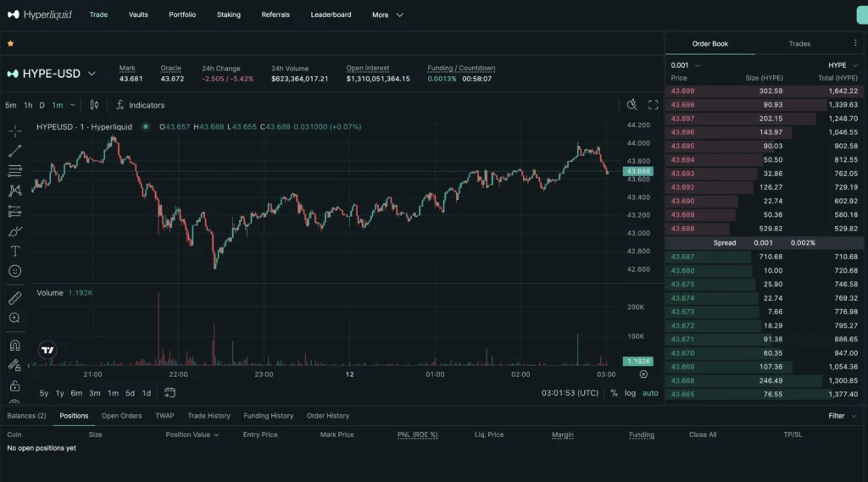This screenshot has height=482, width=868.
Task: Navigate to Staking
Action: tap(229, 15)
